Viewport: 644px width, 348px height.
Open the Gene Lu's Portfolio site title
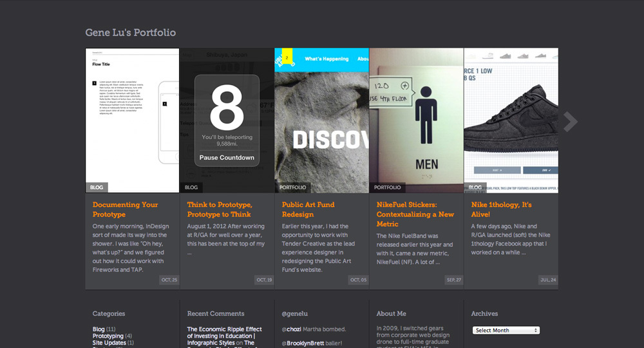pyautogui.click(x=131, y=32)
